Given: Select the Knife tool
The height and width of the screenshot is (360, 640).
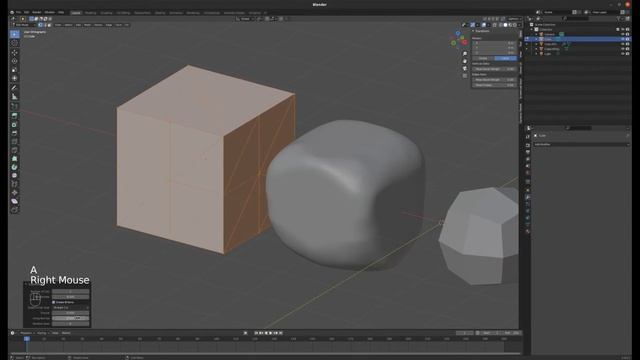Looking at the screenshot, I should [14, 150].
